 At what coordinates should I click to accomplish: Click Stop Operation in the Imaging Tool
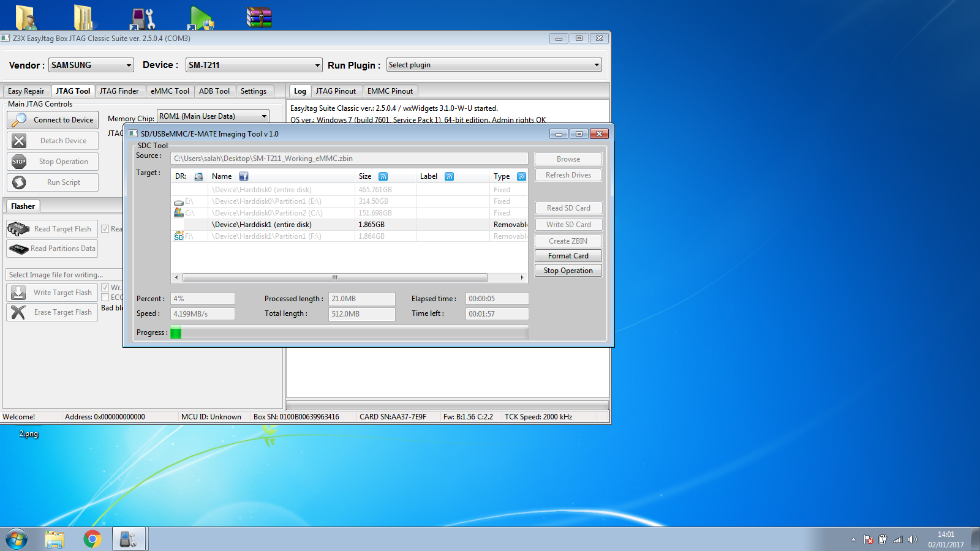[568, 271]
